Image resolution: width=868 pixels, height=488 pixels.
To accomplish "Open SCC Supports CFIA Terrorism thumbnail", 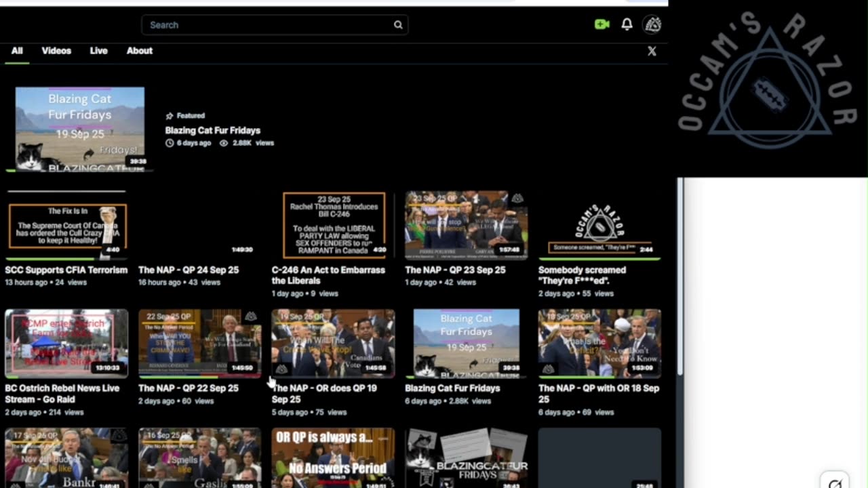I will click(x=66, y=224).
